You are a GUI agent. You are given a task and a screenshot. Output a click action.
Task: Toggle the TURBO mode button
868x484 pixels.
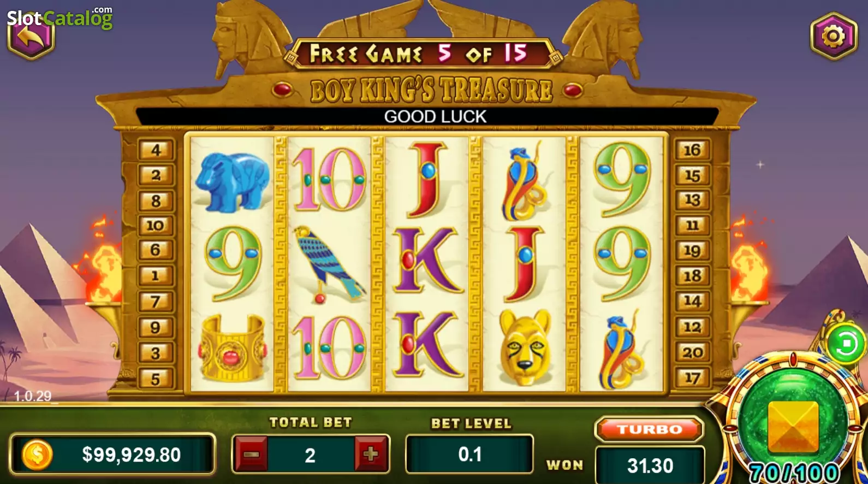coord(649,429)
